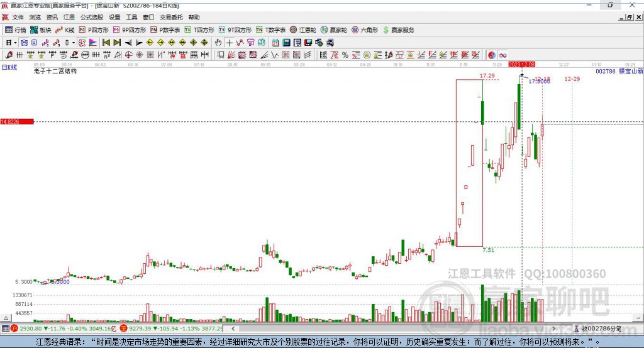Select the Gann fan lines icon

pyautogui.click(x=231, y=55)
